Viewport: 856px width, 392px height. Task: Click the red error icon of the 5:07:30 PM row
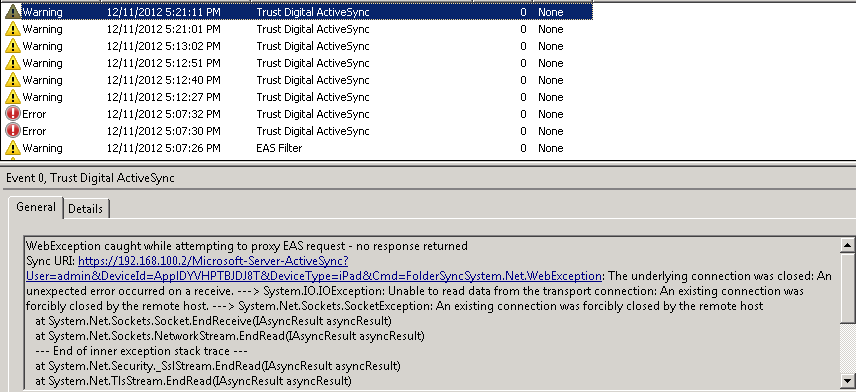(x=13, y=130)
